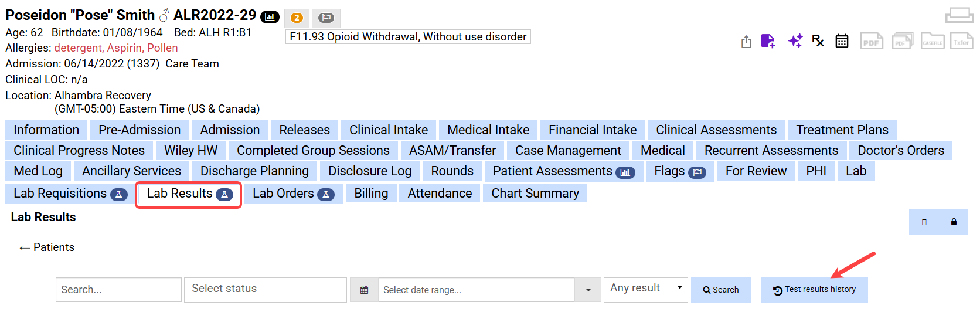Screen dimensions: 980x312
Task: Open the Doctor's Orders tab
Action: coord(900,151)
